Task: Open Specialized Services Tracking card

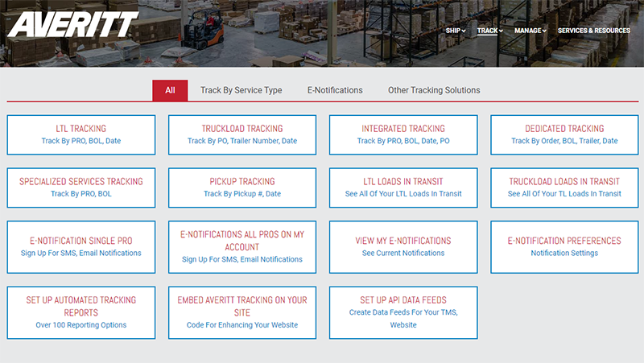Action: point(81,188)
